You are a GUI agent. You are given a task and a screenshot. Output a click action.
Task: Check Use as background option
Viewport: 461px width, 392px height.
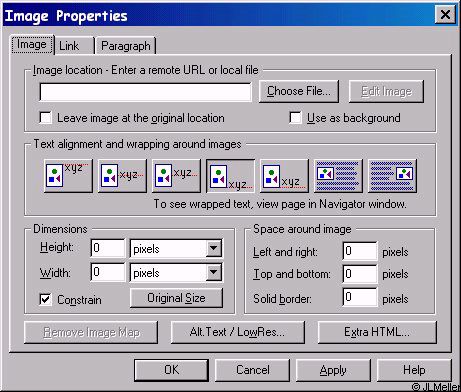tap(295, 118)
